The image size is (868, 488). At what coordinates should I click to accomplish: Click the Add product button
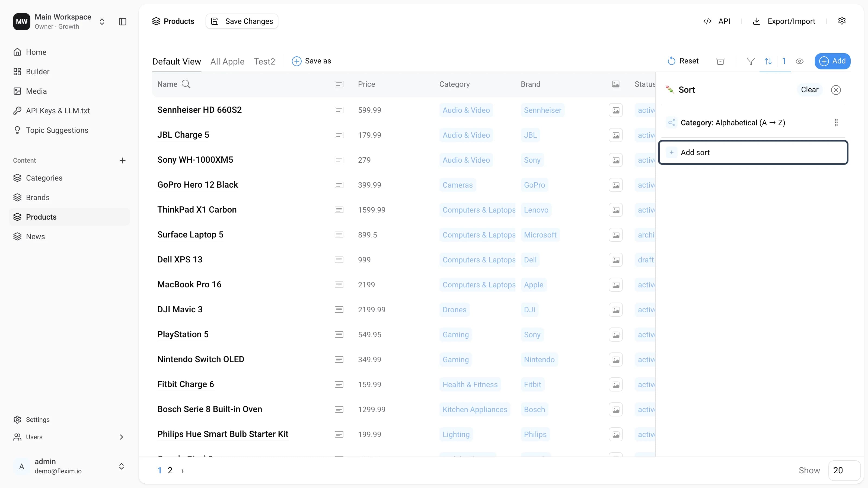coord(833,61)
